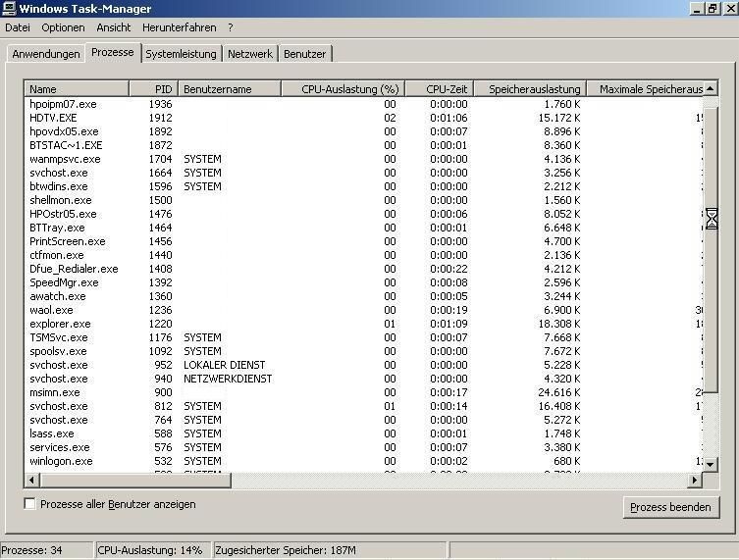
Task: Click the vertical scrollbar up arrow
Action: pyautogui.click(x=711, y=88)
